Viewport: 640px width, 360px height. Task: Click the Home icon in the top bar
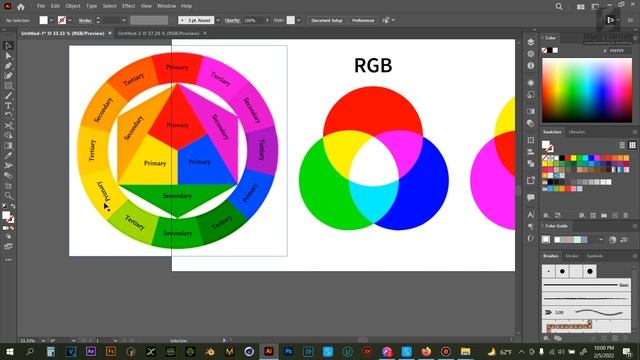20,6
